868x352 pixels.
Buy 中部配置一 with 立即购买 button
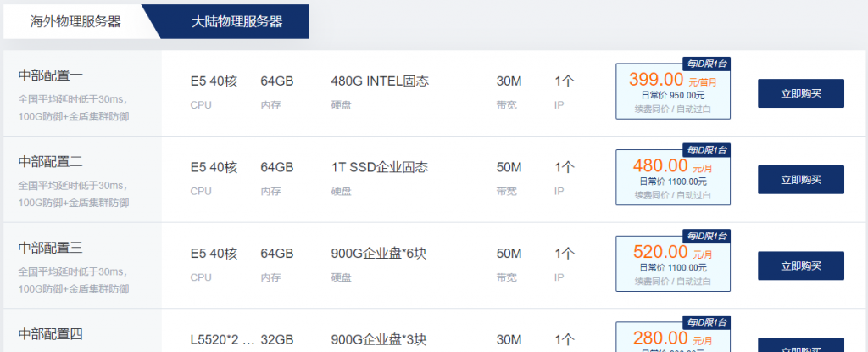point(800,93)
